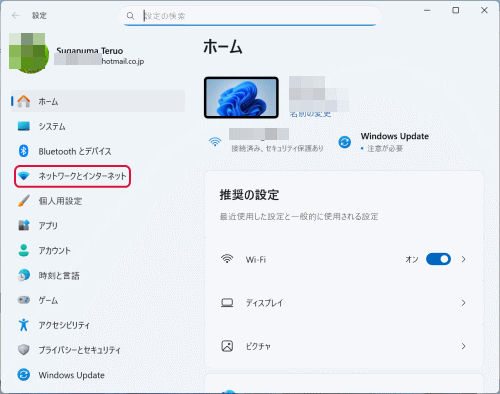Click the Suganuma Teruo account name
Screen dimensions: 500x394
pyautogui.click(x=90, y=51)
